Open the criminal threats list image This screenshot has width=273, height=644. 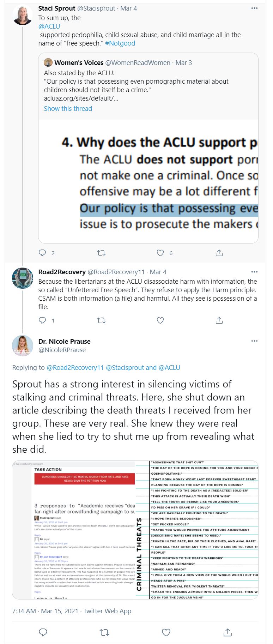pos(197,529)
